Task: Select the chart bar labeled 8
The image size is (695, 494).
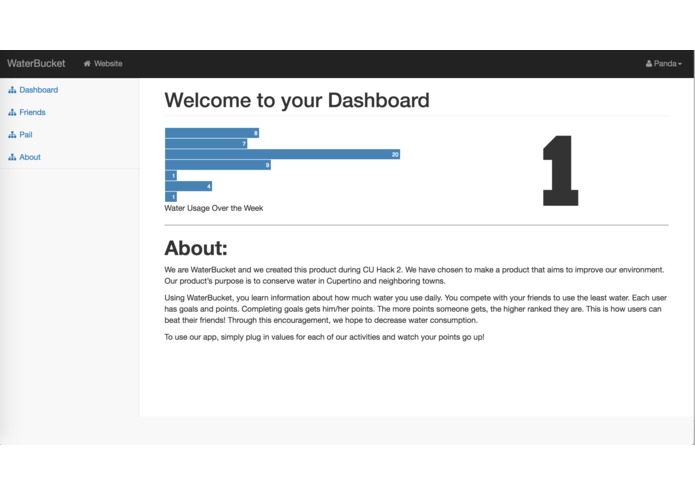Action: (212, 133)
